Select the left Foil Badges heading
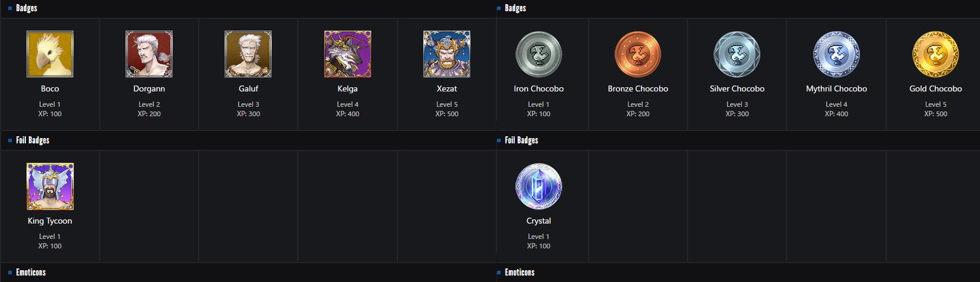Viewport: 980px width, 282px height. pos(32,140)
